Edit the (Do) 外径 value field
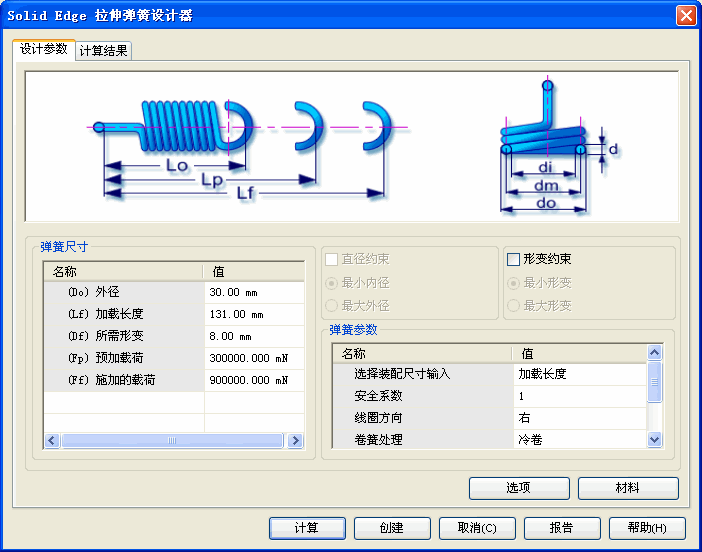 click(x=254, y=293)
